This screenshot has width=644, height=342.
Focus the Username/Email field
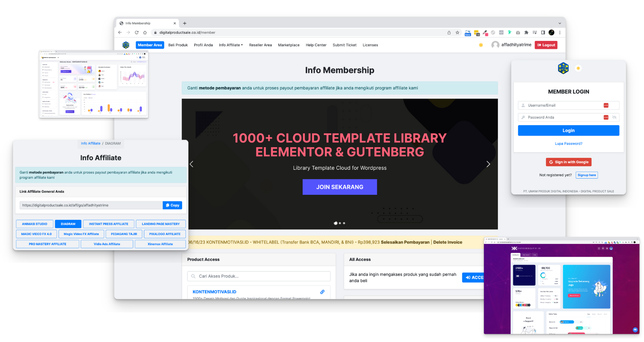[568, 105]
